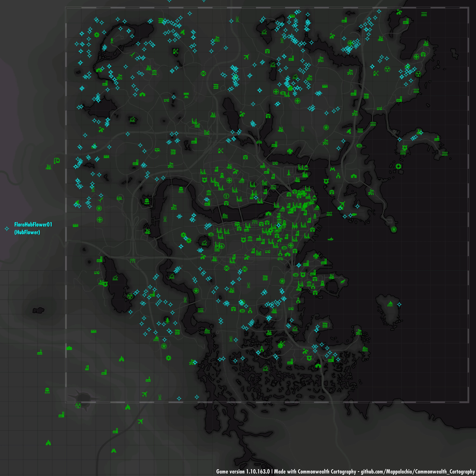Click the pine tree map marker

168,320
